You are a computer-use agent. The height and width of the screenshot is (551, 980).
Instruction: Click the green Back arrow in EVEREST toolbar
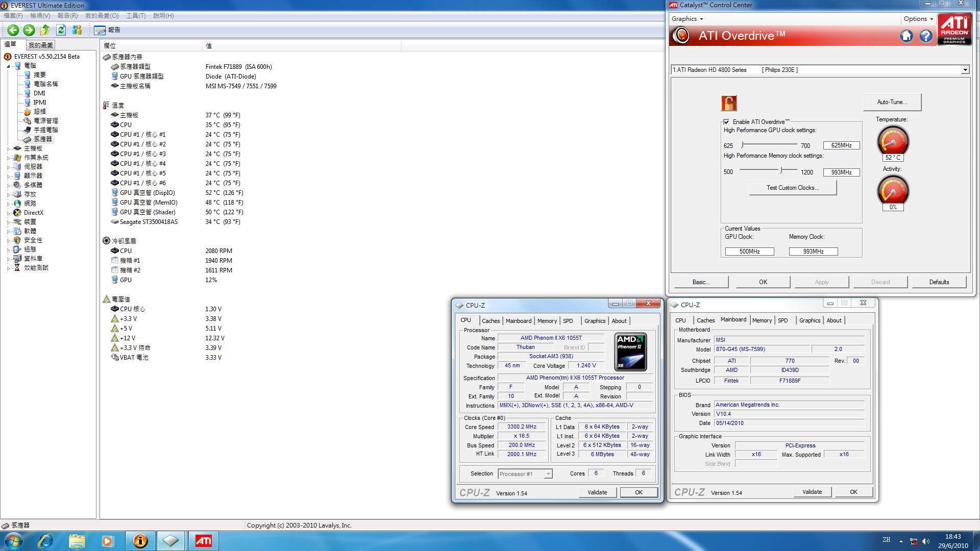coord(13,30)
